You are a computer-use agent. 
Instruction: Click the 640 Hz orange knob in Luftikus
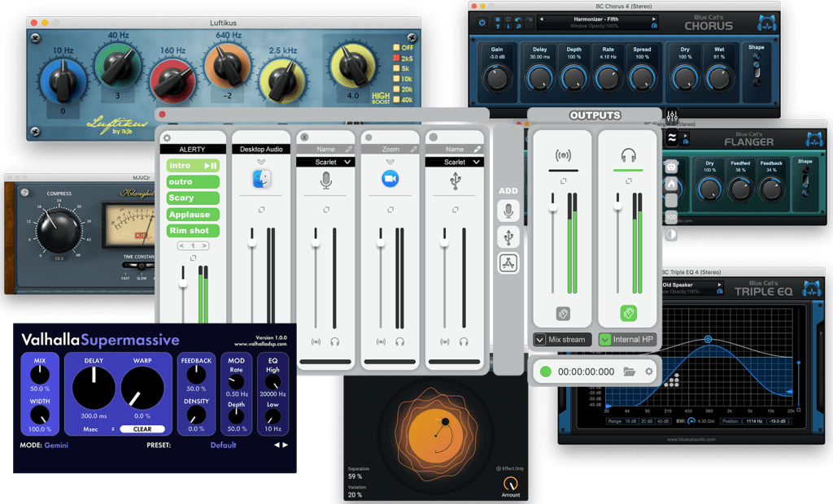[229, 66]
